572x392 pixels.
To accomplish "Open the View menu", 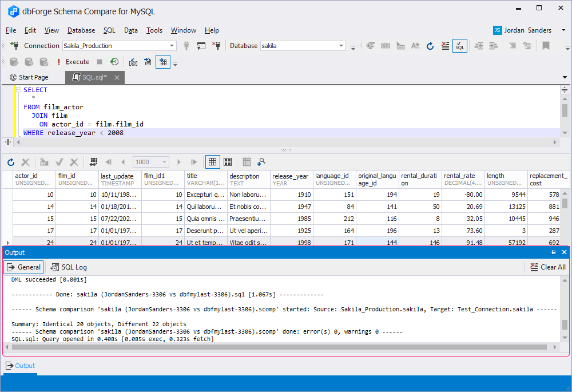I will [52, 30].
